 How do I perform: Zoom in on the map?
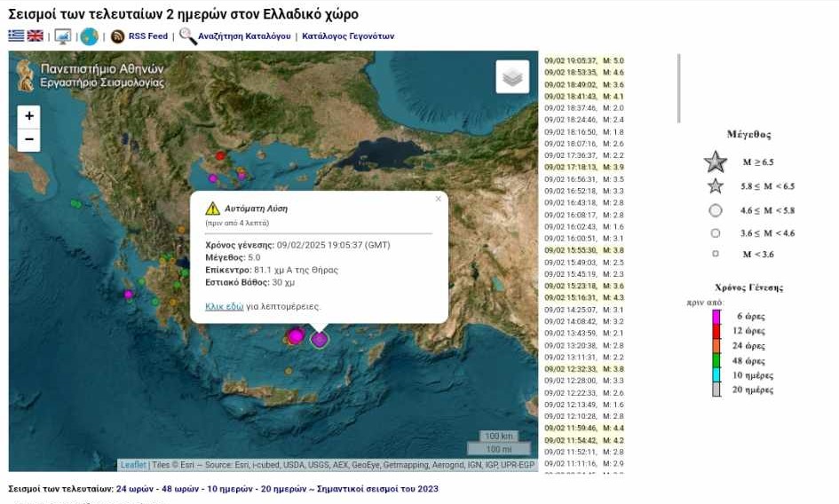click(29, 116)
